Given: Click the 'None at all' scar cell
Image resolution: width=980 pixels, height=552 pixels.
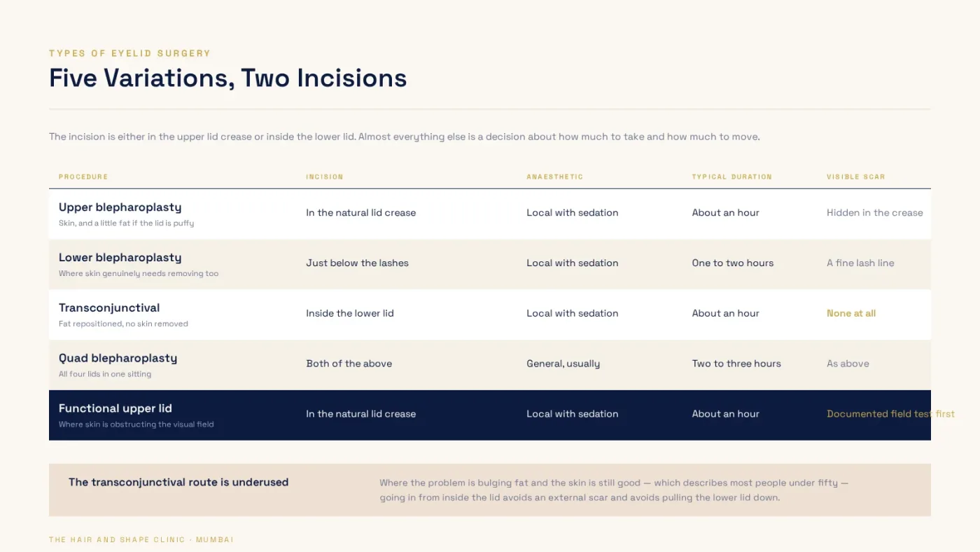Looking at the screenshot, I should (x=851, y=313).
